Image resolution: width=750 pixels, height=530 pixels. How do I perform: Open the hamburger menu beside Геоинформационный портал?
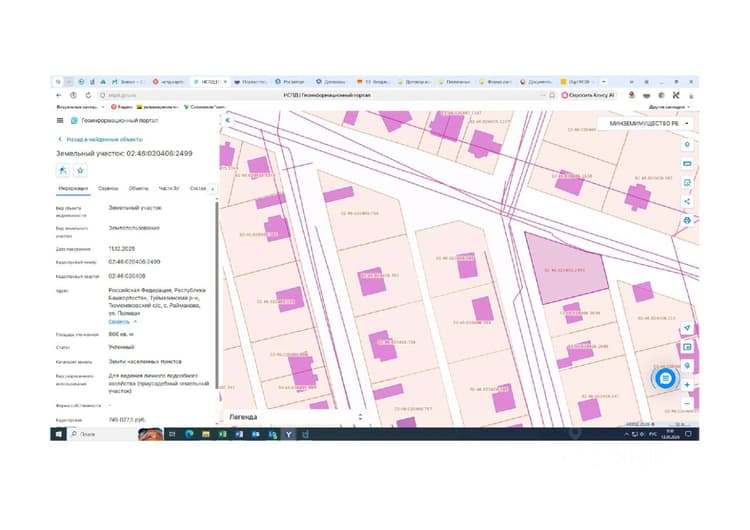pos(60,121)
